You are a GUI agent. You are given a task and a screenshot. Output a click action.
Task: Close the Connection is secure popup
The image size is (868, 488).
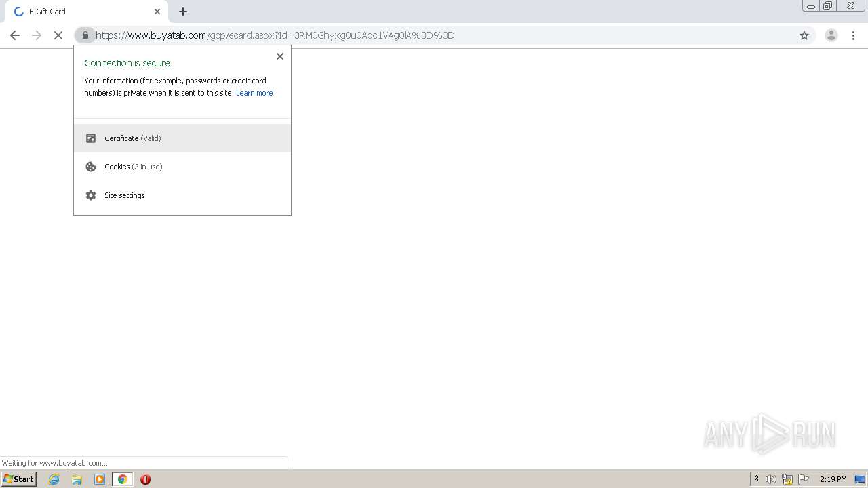(x=280, y=56)
